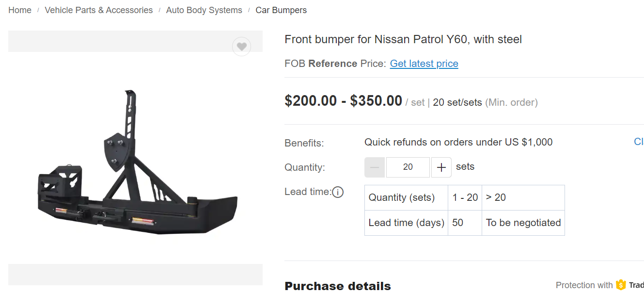Click the Nissan Patrol Y60 bumper title
This screenshot has width=644, height=293.
click(403, 39)
